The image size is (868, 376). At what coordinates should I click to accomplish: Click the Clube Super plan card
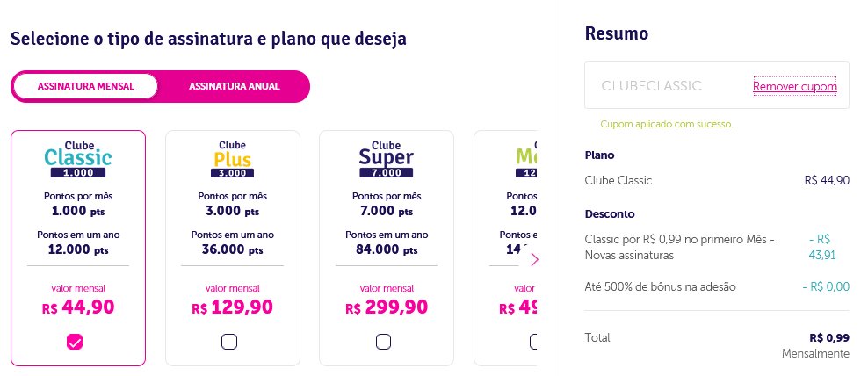(x=387, y=248)
